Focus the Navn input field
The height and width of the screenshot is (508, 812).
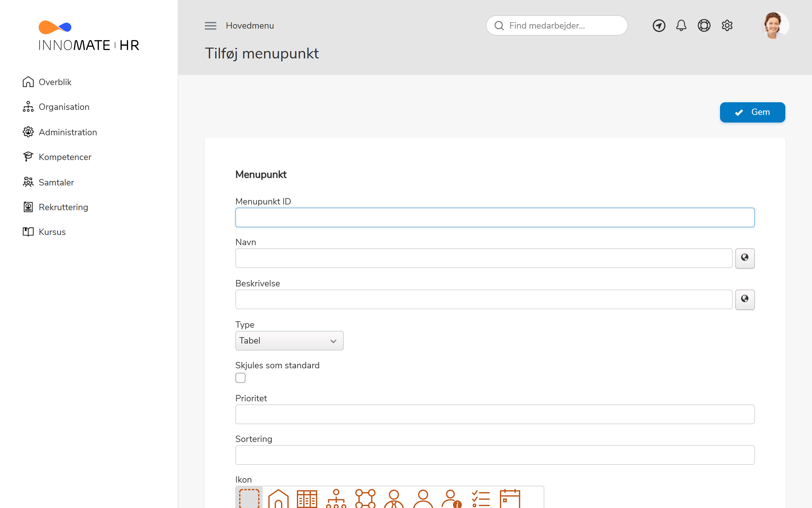(x=483, y=258)
